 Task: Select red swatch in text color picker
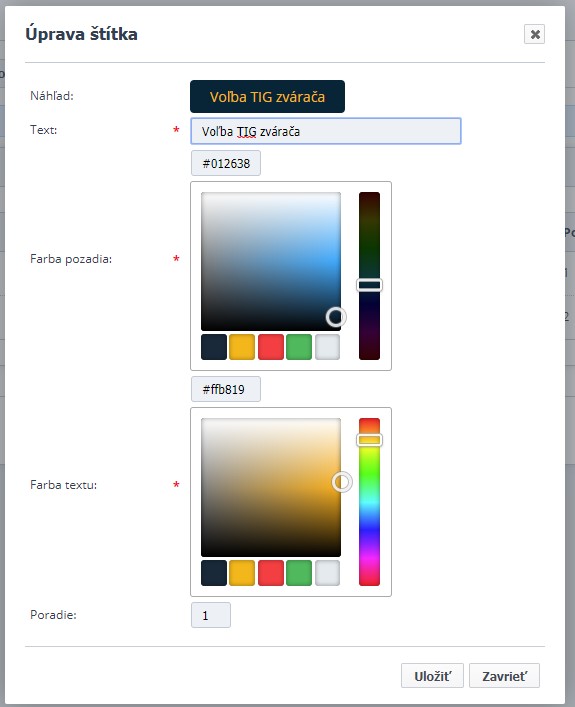coord(271,573)
